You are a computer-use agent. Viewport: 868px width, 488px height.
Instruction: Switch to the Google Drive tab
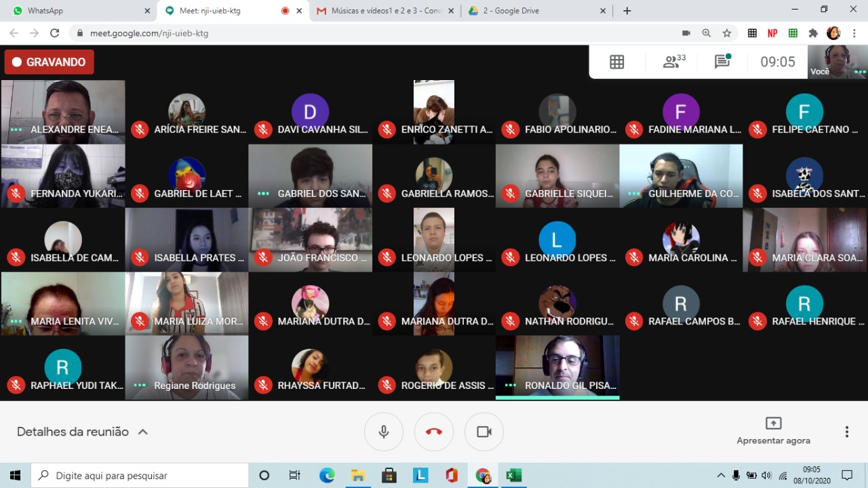(x=537, y=11)
